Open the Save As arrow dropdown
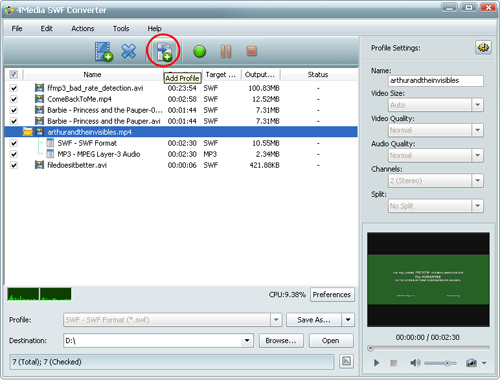Screen dimensions: 500x380 (348, 320)
